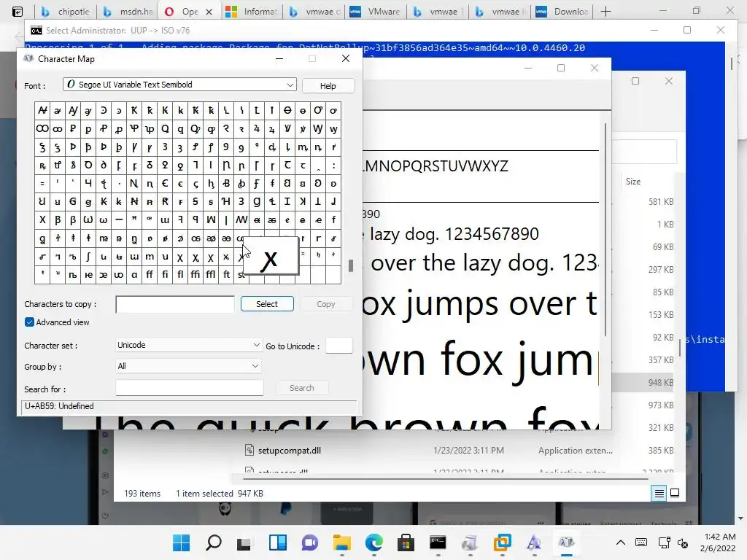Open a new browser tab

(x=605, y=12)
